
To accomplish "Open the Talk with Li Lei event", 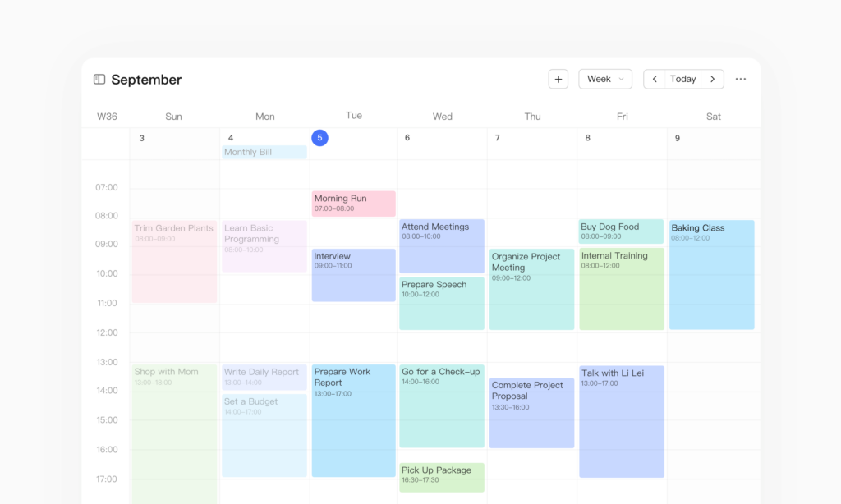I will coord(622,421).
